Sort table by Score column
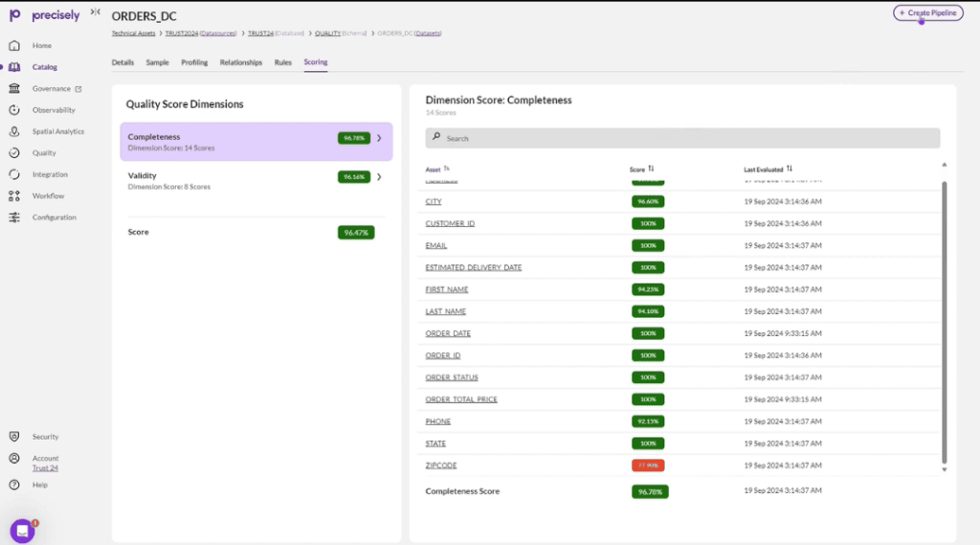Screen dimensions: 980x545 tap(651, 170)
